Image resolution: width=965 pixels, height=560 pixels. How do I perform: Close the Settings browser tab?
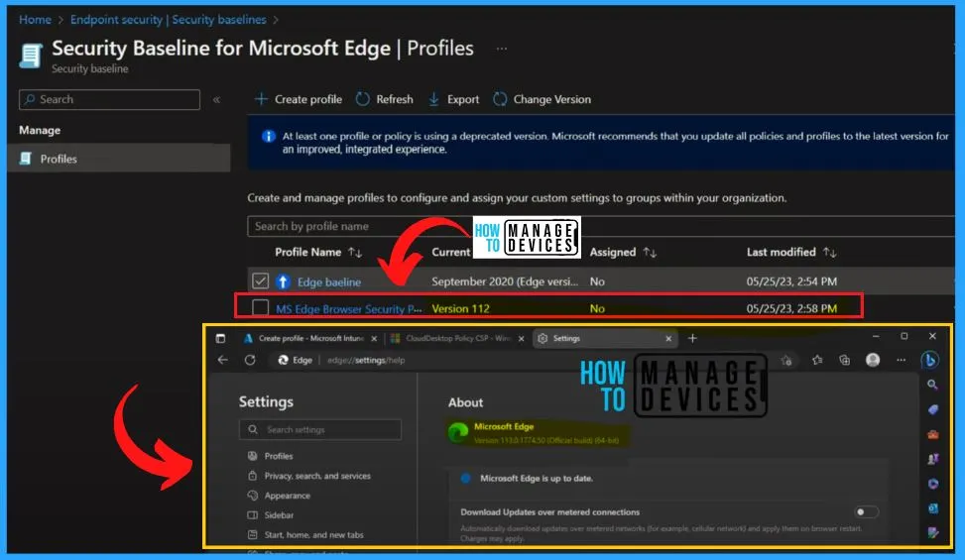pyautogui.click(x=668, y=339)
